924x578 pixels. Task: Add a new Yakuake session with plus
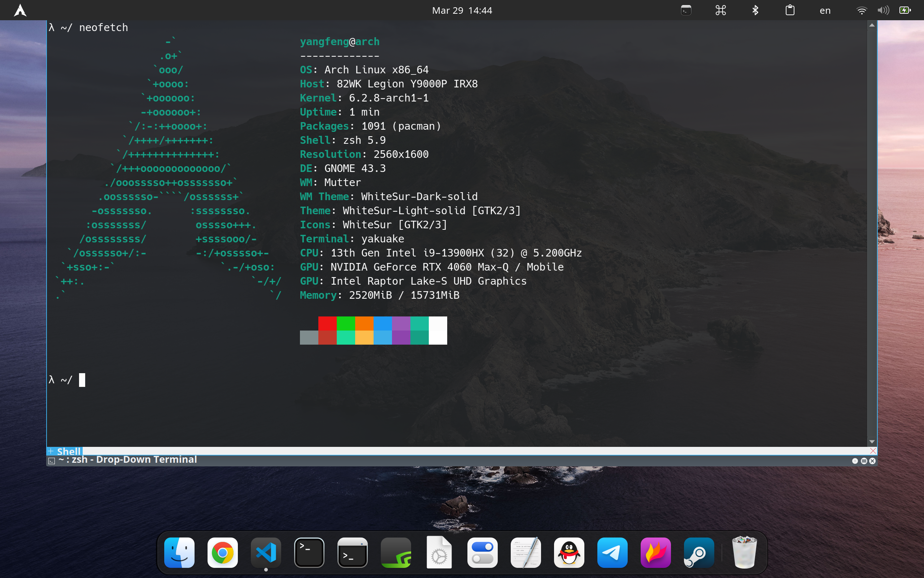pos(51,451)
